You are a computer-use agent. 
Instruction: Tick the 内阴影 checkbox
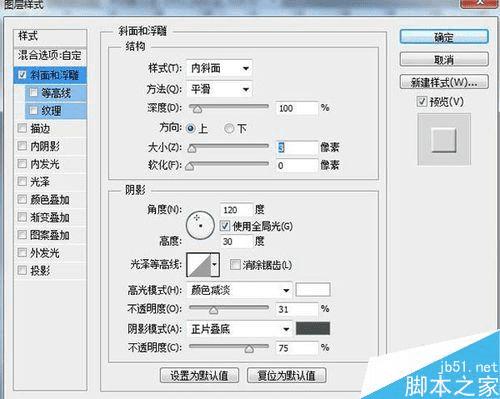click(22, 146)
